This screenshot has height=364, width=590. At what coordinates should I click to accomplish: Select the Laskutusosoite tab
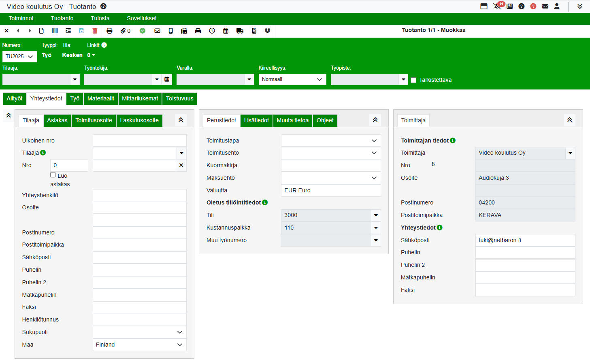pyautogui.click(x=139, y=120)
